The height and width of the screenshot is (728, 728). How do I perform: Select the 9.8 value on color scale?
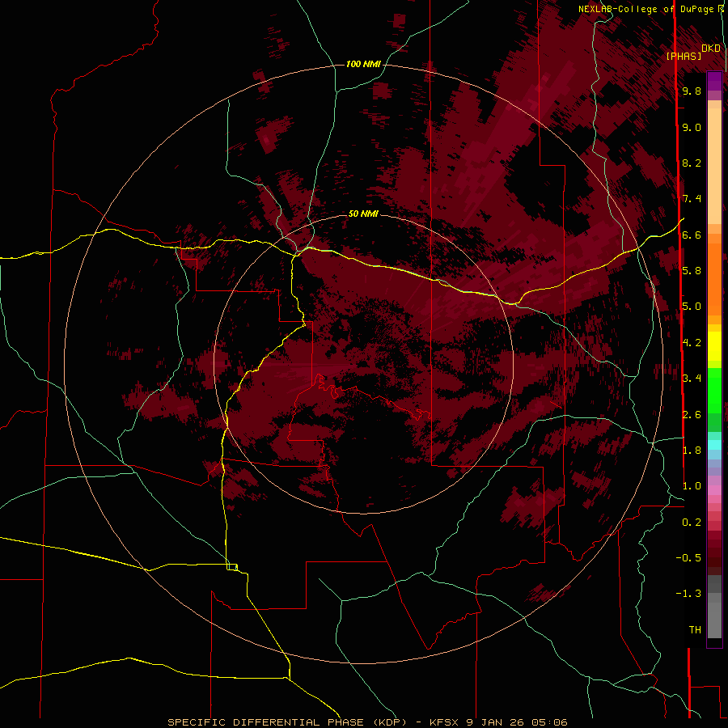[x=692, y=91]
